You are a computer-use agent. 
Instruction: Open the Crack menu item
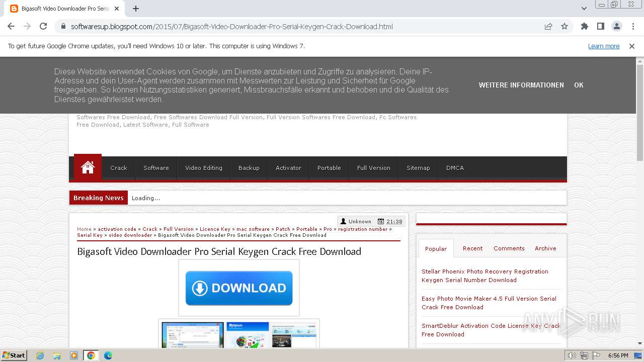[x=119, y=168]
